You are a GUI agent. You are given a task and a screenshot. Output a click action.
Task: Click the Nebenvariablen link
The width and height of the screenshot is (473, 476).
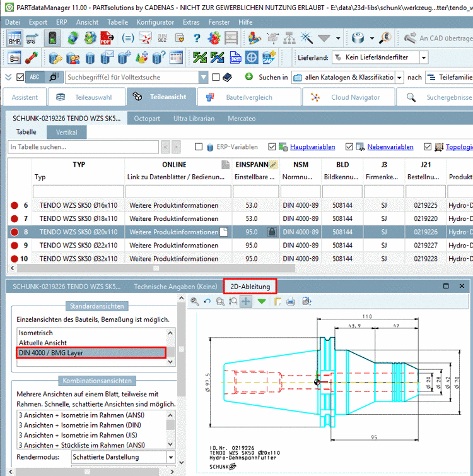(x=390, y=147)
